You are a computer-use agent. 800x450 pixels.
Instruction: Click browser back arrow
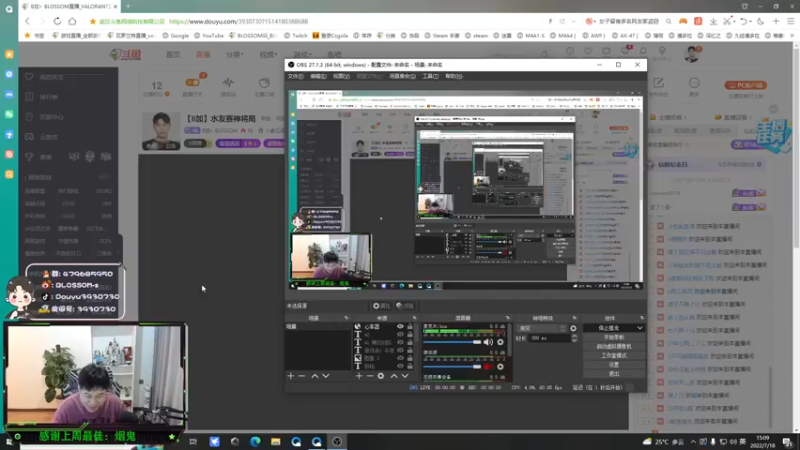click(28, 21)
